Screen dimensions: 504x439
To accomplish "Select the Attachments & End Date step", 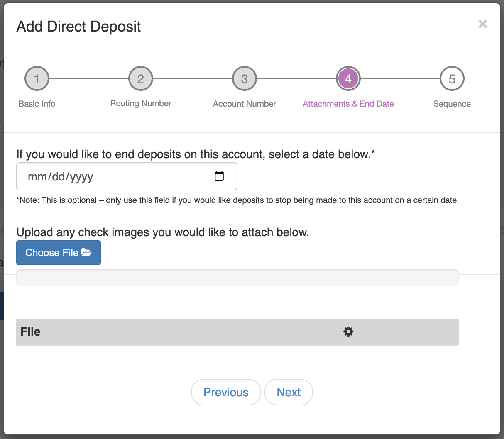I will click(348, 104).
